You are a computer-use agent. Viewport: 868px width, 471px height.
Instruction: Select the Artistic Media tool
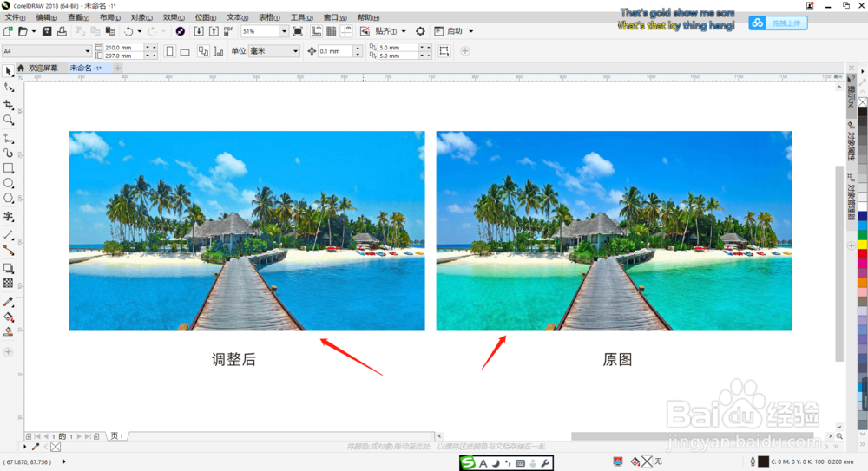[x=9, y=153]
